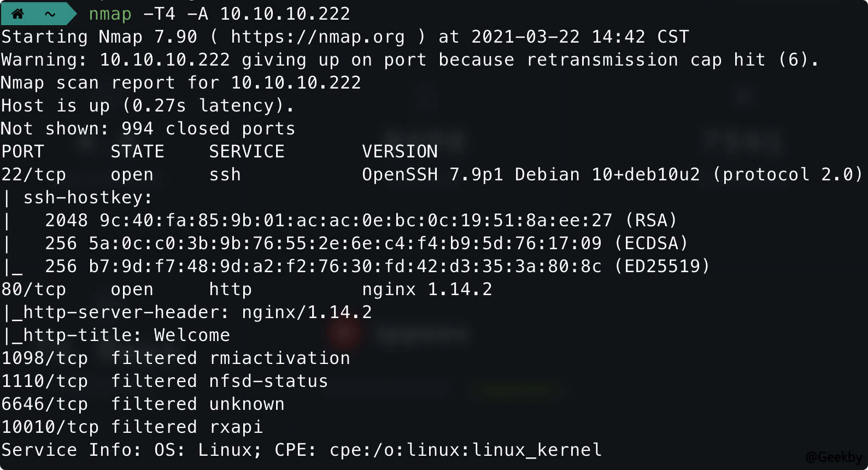Click the nmap command word
Image resolution: width=868 pixels, height=470 pixels.
coord(110,14)
